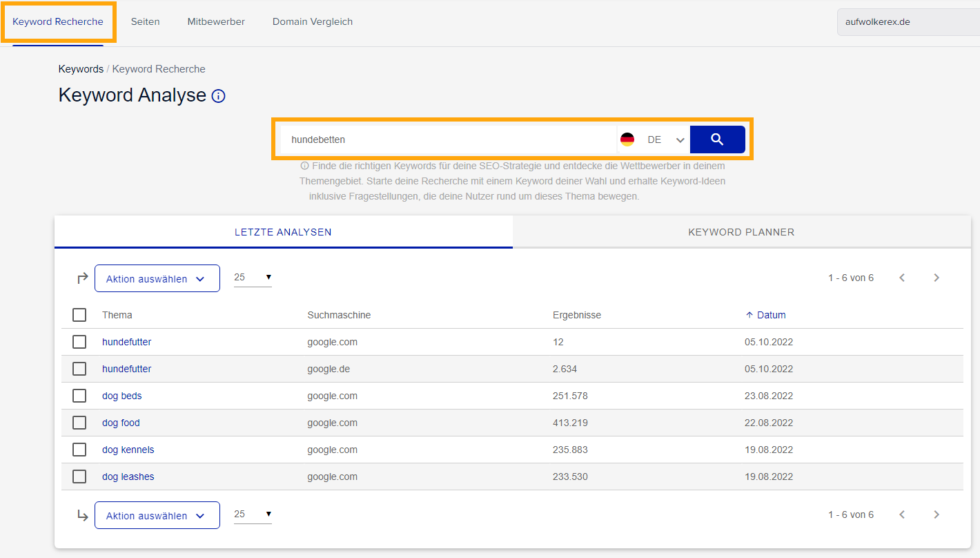The image size is (980, 558).
Task: Check the hundefutter google.com row checkbox
Action: (79, 342)
